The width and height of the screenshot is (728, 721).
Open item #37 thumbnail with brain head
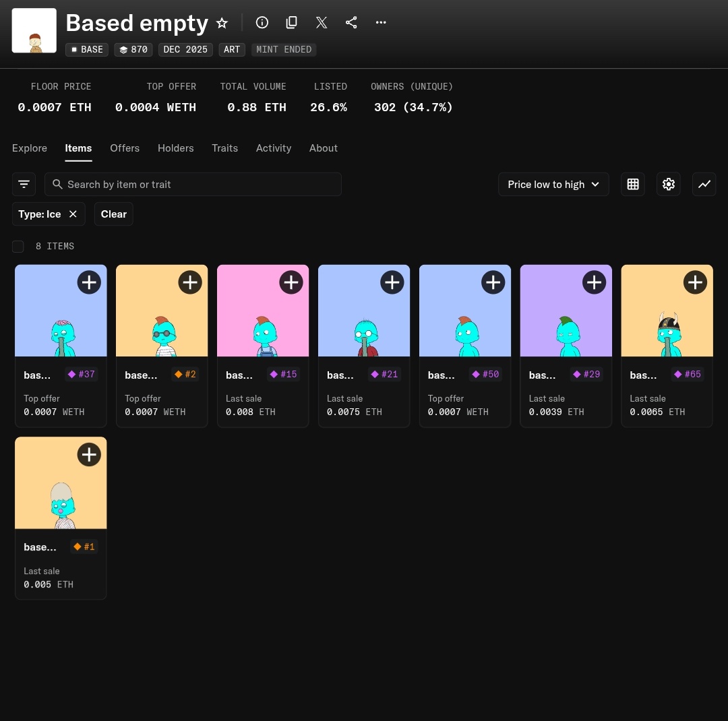pyautogui.click(x=61, y=311)
